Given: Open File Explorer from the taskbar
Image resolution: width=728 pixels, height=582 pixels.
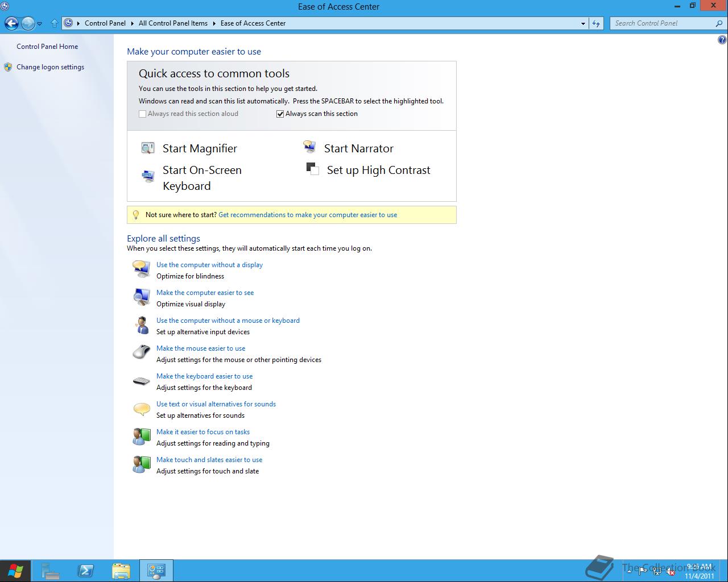Looking at the screenshot, I should click(x=121, y=571).
